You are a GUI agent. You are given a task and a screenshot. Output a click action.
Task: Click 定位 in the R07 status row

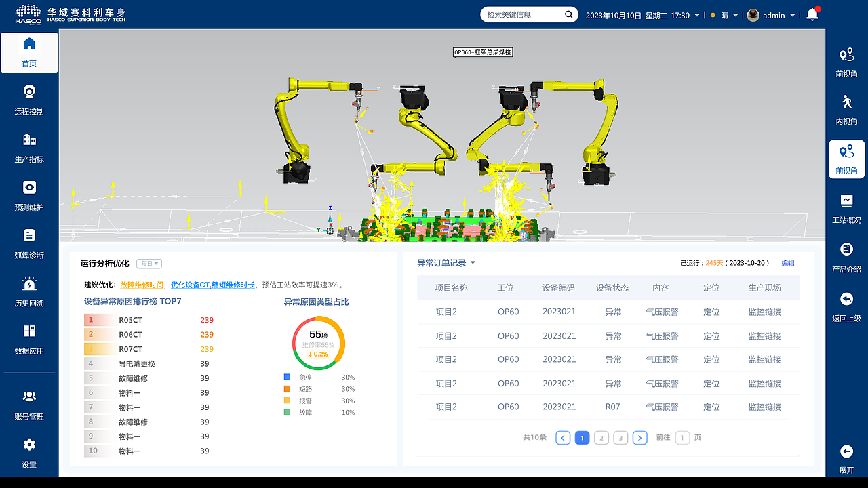[711, 407]
